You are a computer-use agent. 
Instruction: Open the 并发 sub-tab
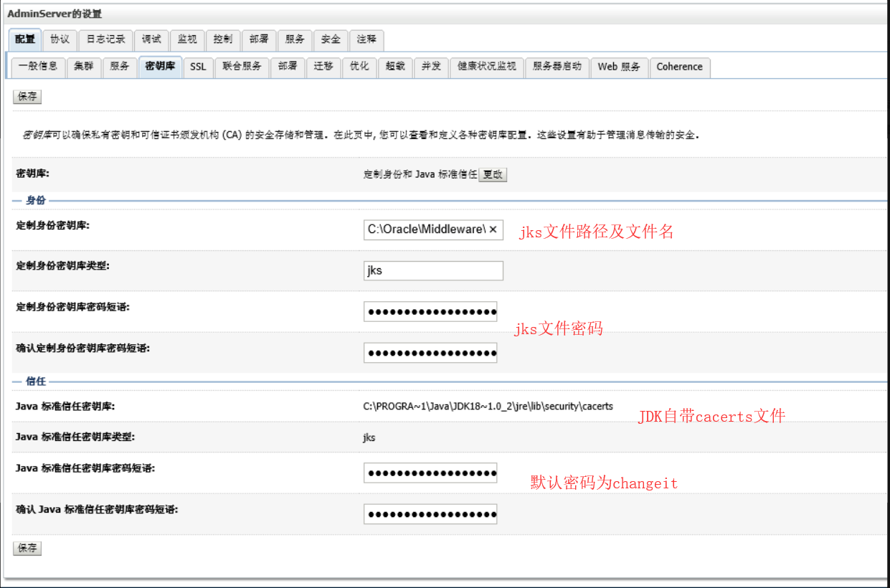[x=431, y=67]
